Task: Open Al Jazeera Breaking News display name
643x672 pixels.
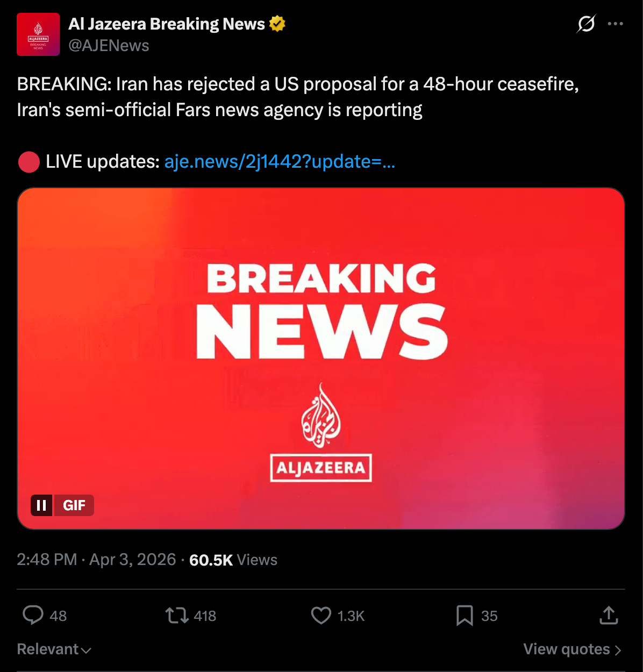Action: pos(167,24)
